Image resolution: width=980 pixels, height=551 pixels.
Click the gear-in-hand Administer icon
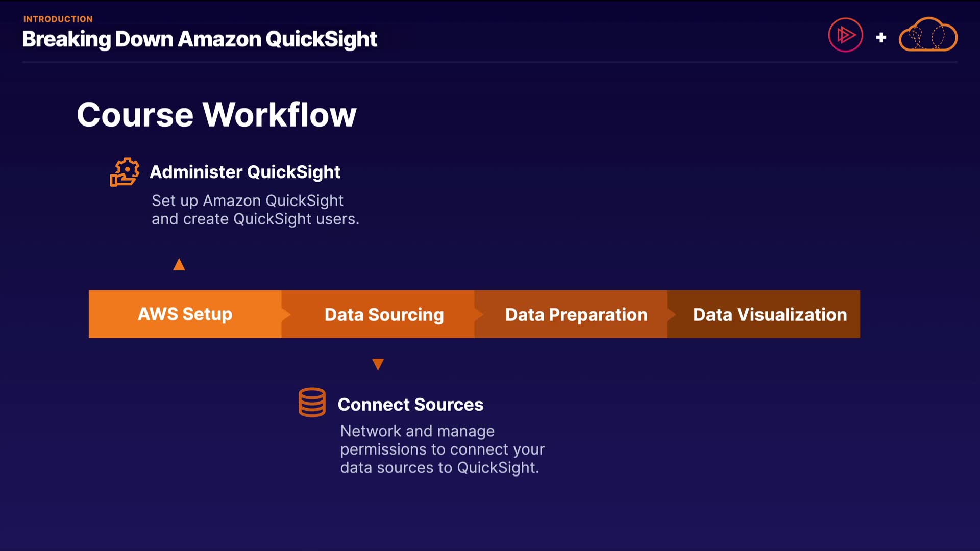point(125,172)
